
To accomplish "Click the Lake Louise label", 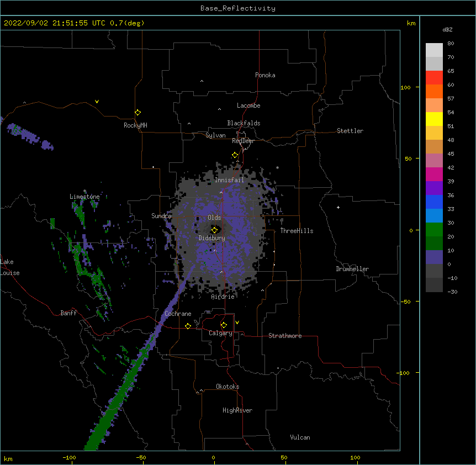I will [x=10, y=267].
